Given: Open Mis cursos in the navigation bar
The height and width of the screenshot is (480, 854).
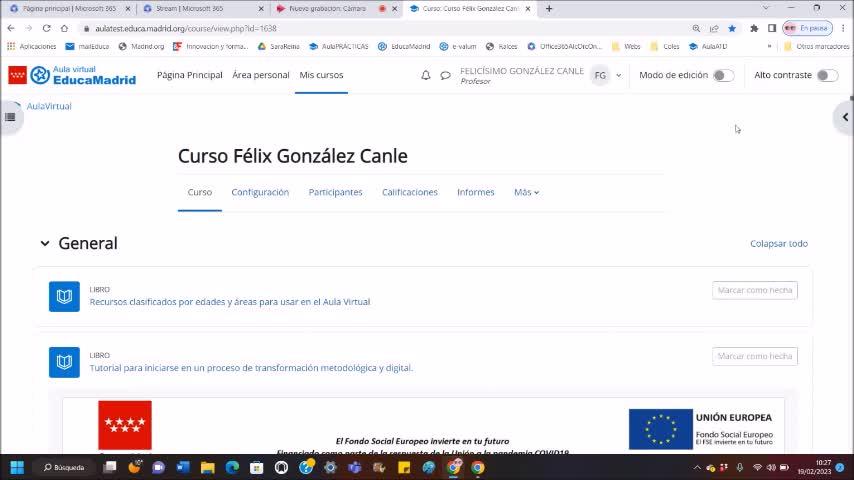Looking at the screenshot, I should 321,75.
